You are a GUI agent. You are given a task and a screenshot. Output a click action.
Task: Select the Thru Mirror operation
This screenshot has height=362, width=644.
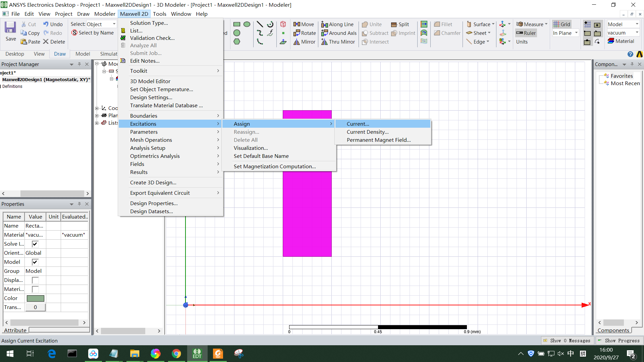[338, 42]
